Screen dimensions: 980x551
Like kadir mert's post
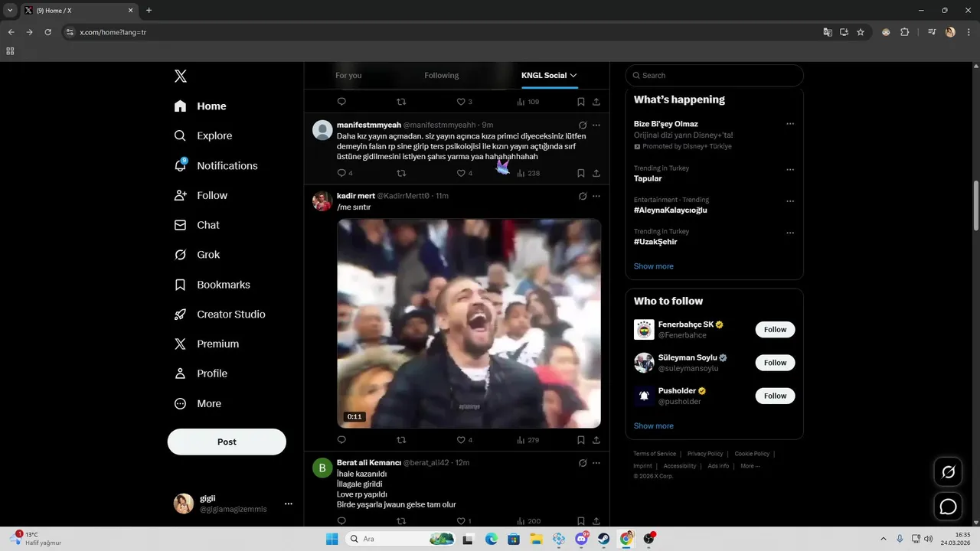461,440
